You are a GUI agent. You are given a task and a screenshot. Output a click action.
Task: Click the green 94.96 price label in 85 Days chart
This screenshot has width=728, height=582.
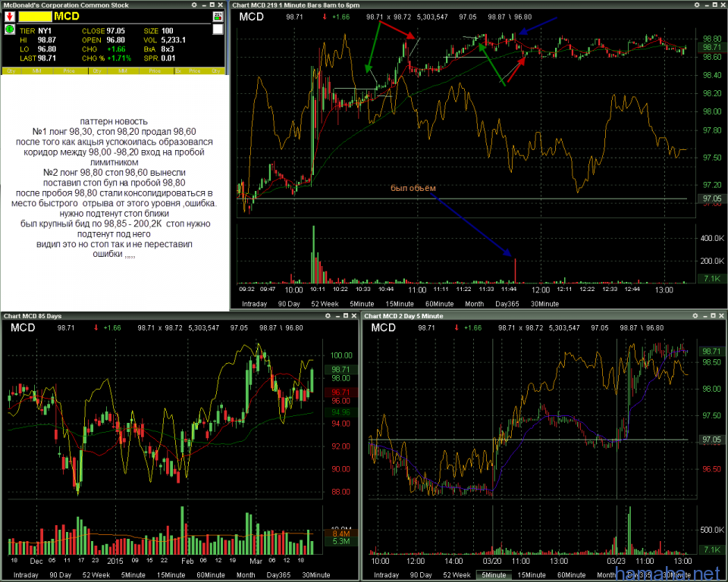click(x=340, y=412)
